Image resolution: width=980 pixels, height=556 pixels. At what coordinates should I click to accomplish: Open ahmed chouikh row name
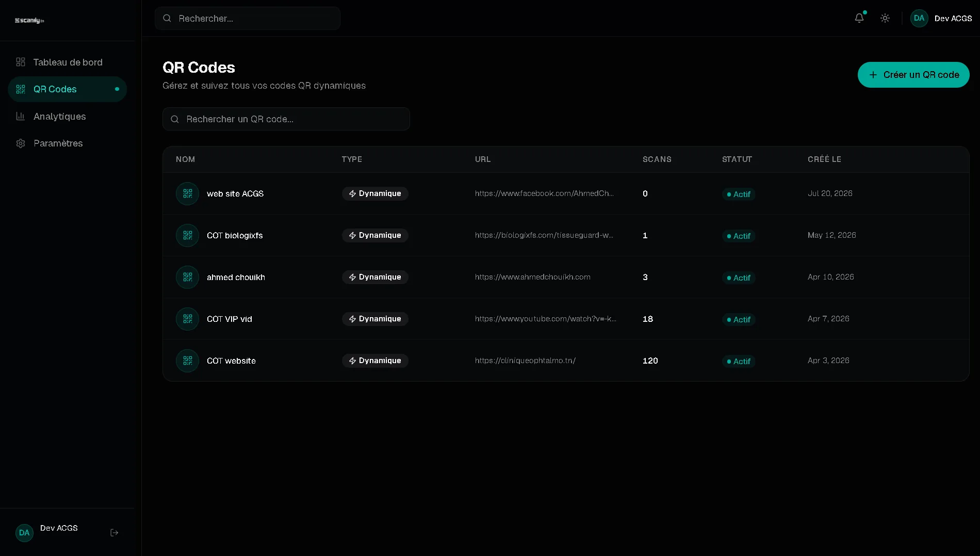(x=236, y=277)
